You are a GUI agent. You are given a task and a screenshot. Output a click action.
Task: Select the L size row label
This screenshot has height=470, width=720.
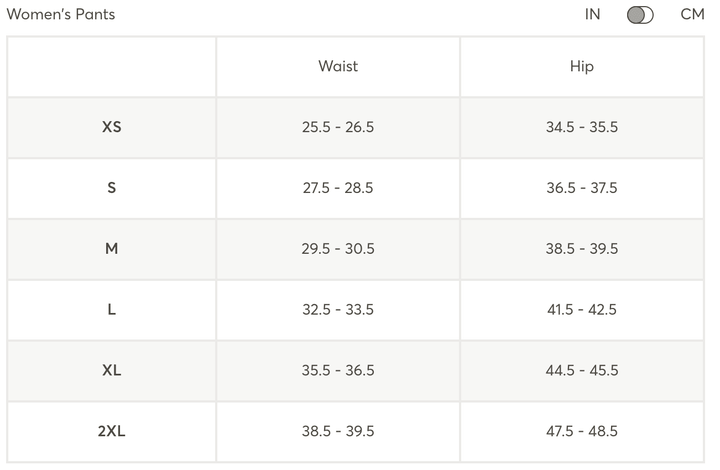(112, 310)
